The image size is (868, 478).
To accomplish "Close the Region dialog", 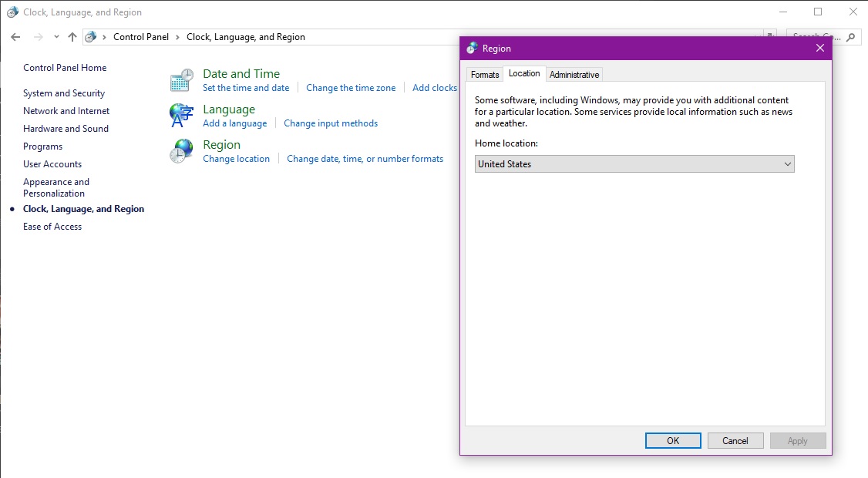I will coord(819,49).
